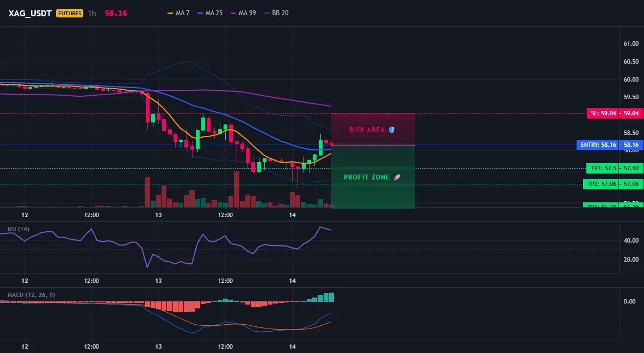Screen dimensions: 644x353
Task: Click the green 57.06 axis price tag
Action: click(631, 184)
